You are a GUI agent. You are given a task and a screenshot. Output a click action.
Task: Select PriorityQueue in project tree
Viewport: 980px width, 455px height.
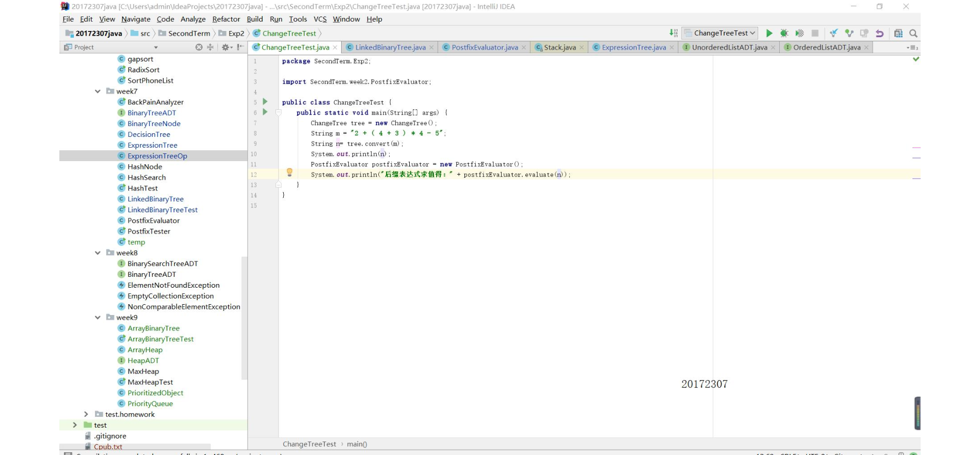[150, 404]
